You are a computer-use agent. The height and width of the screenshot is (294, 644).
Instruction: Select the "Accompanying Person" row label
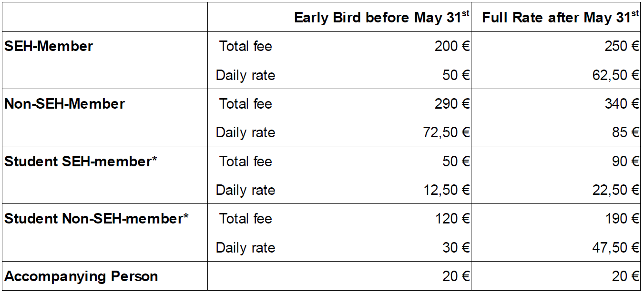click(x=81, y=276)
